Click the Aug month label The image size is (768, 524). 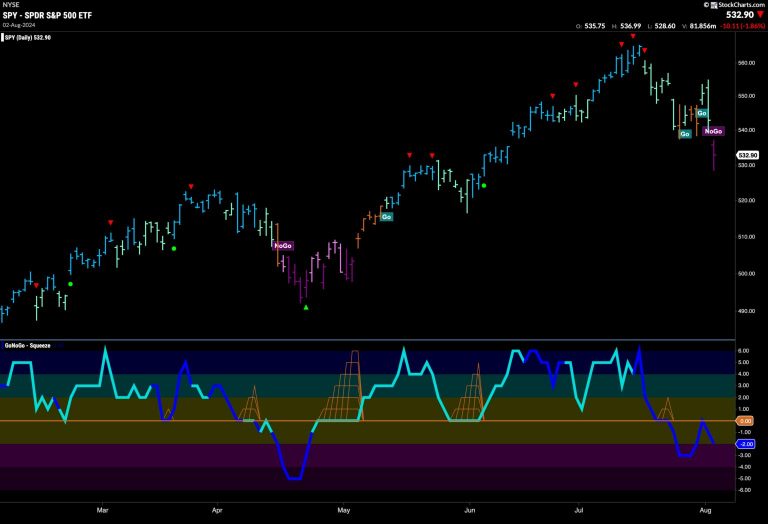coord(705,510)
